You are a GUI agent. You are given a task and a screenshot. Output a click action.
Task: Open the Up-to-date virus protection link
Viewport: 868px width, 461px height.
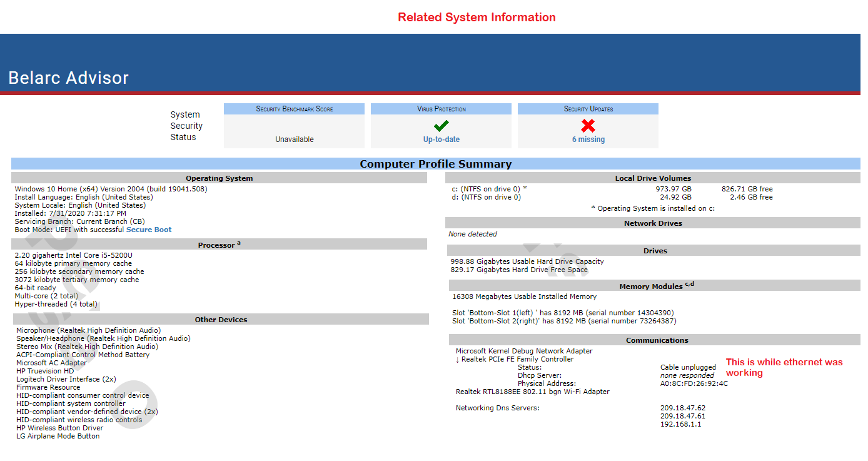pyautogui.click(x=442, y=139)
